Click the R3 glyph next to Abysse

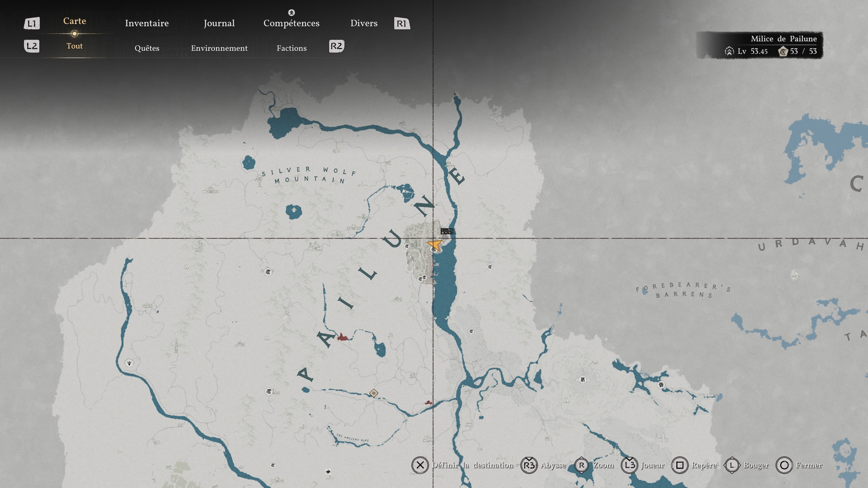529,465
